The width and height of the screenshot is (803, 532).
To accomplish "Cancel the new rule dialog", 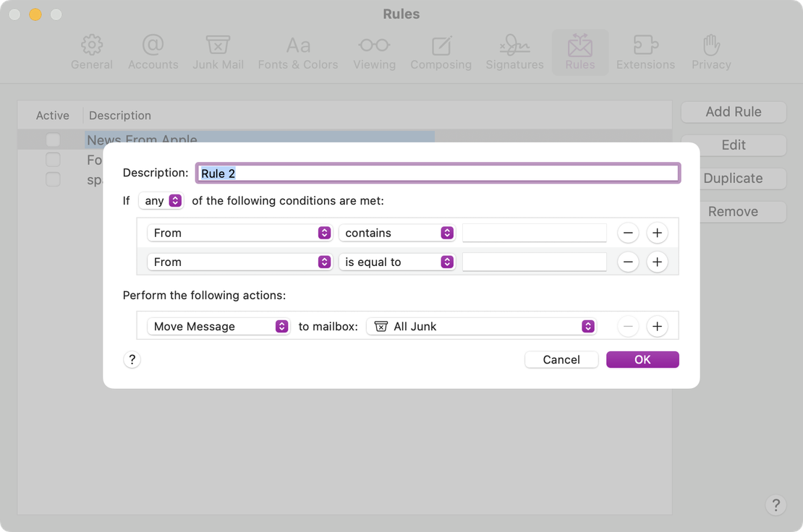I will (561, 360).
